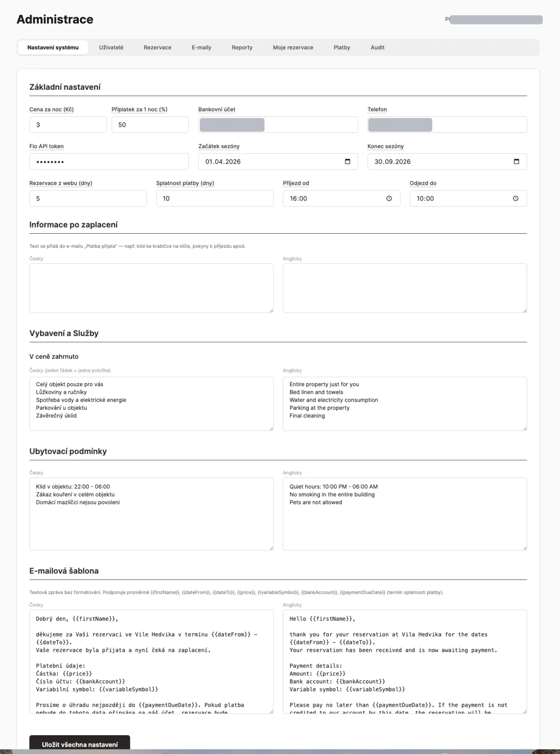Click the Cena za noc (Kč) label

tap(51, 109)
